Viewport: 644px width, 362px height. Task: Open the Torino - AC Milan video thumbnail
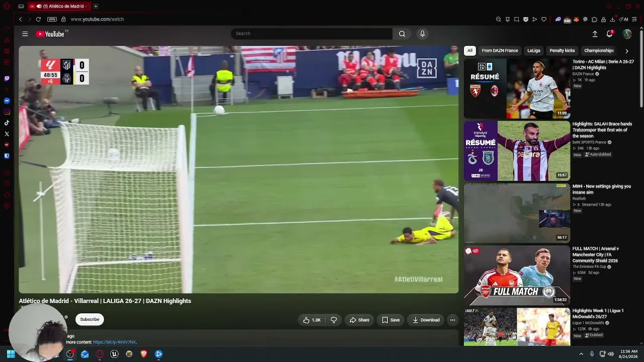[517, 88]
